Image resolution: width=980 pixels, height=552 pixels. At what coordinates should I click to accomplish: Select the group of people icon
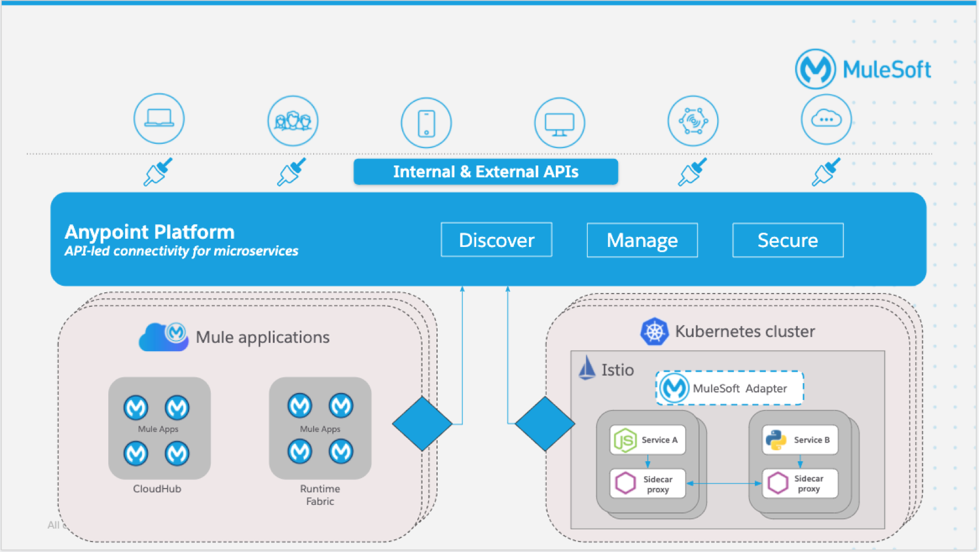point(293,121)
